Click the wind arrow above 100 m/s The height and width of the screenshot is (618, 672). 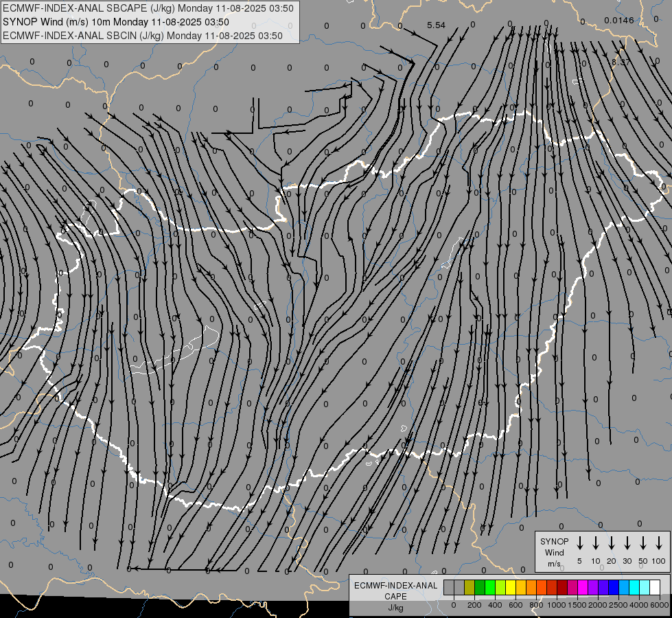(659, 543)
